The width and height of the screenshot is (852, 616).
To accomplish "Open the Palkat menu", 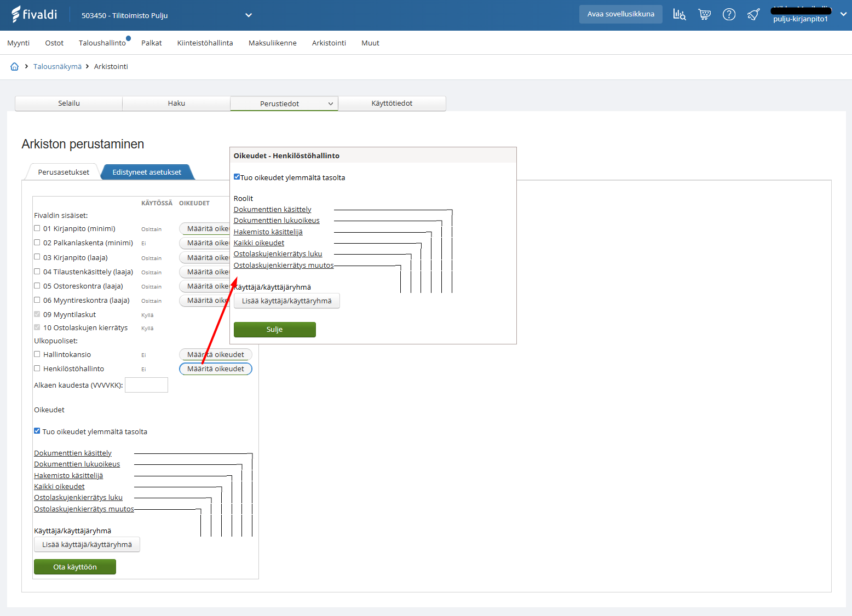I will (152, 43).
